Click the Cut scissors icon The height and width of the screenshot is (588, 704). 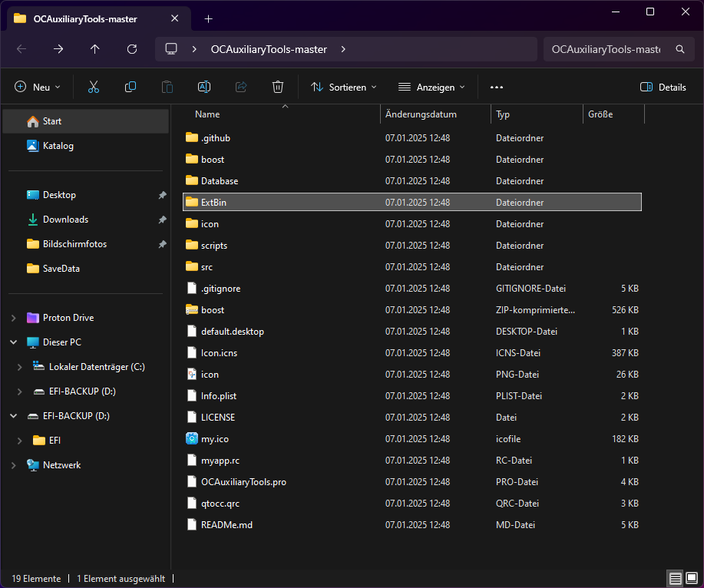94,88
